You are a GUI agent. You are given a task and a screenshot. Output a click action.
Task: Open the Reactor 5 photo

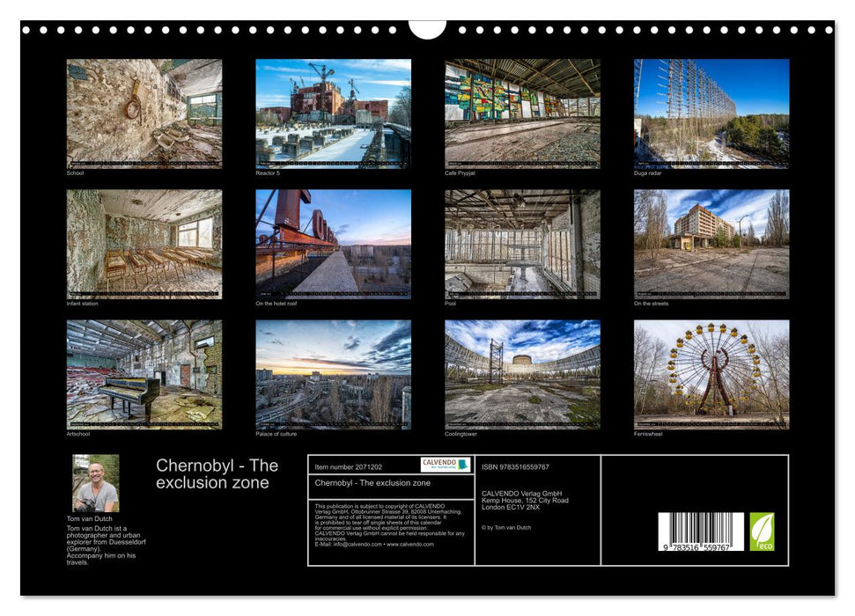[332, 114]
